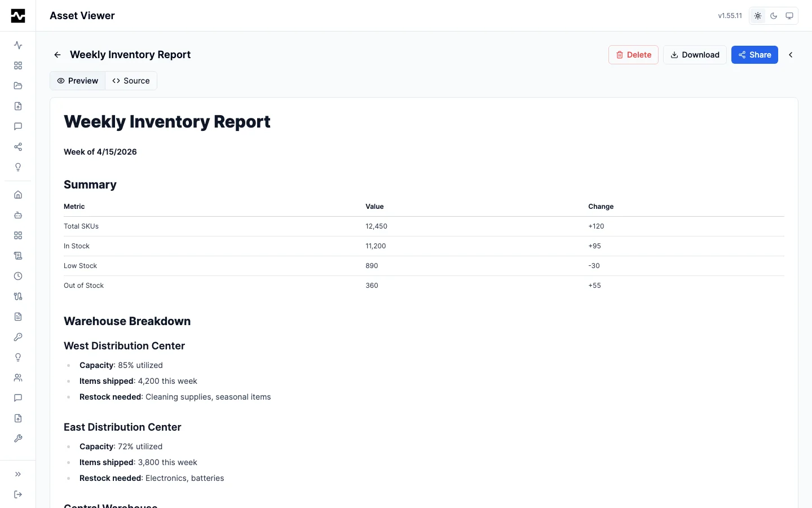Image resolution: width=812 pixels, height=508 pixels.
Task: Select the dashboard grid icon in sidebar
Action: 18,65
